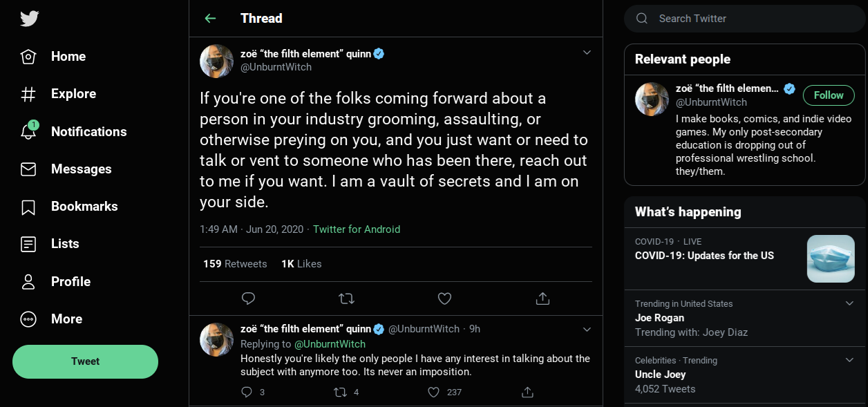The width and height of the screenshot is (868, 407).
Task: Open main tweet options chevron
Action: pyautogui.click(x=587, y=53)
